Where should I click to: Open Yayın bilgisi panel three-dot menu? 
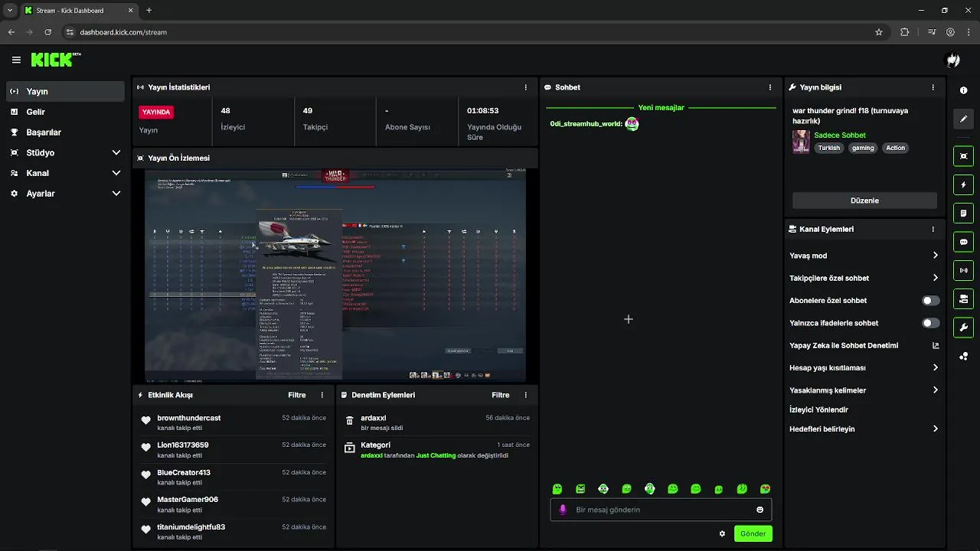933,87
